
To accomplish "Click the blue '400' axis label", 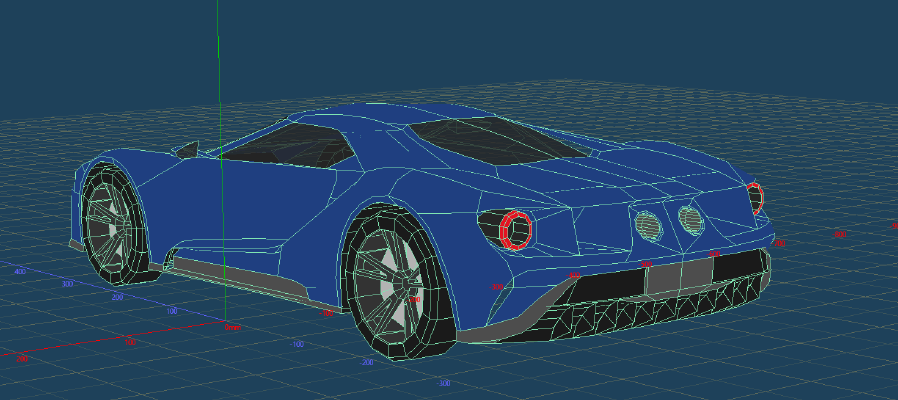I will (20, 272).
